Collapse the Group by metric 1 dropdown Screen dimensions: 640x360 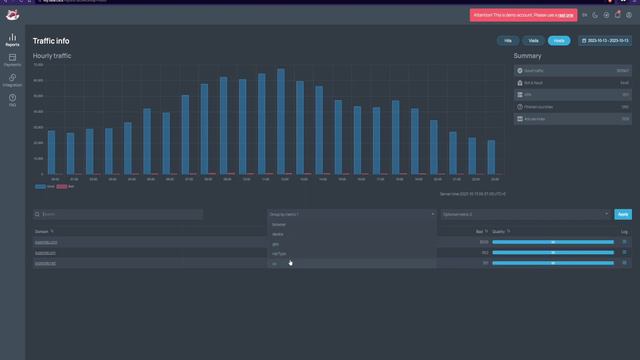coord(351,214)
